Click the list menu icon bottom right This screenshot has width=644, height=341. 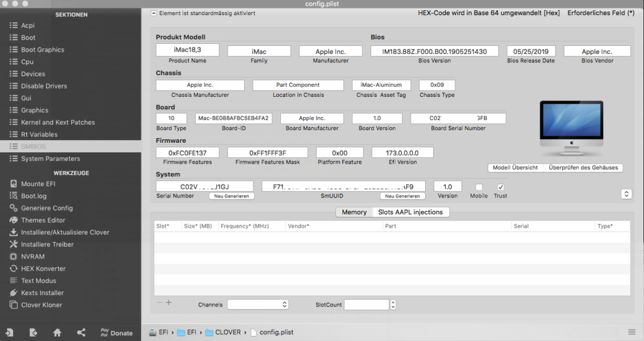pos(631,332)
